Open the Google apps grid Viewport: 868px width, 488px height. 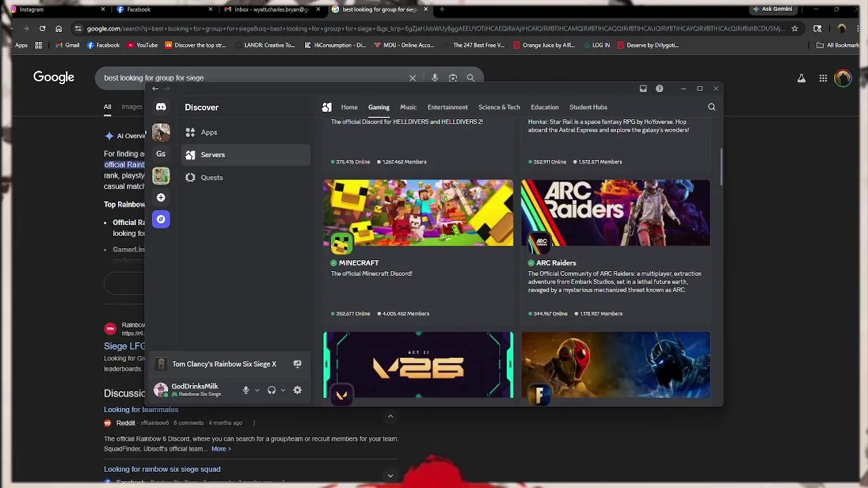pyautogui.click(x=823, y=78)
